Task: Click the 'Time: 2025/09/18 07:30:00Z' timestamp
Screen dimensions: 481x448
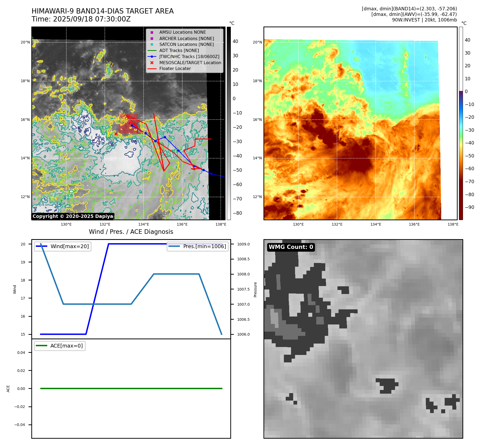Action: pos(81,19)
